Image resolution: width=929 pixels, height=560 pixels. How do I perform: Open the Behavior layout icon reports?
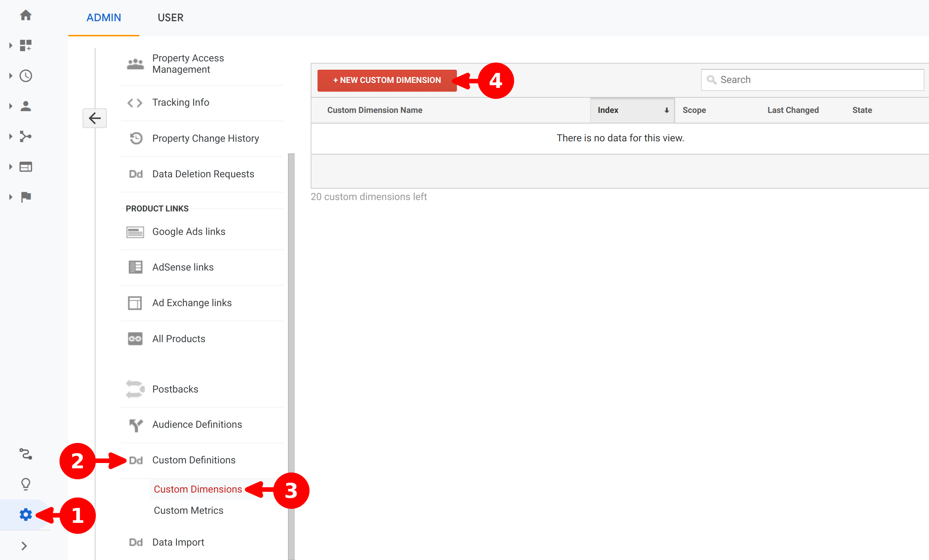tap(26, 167)
